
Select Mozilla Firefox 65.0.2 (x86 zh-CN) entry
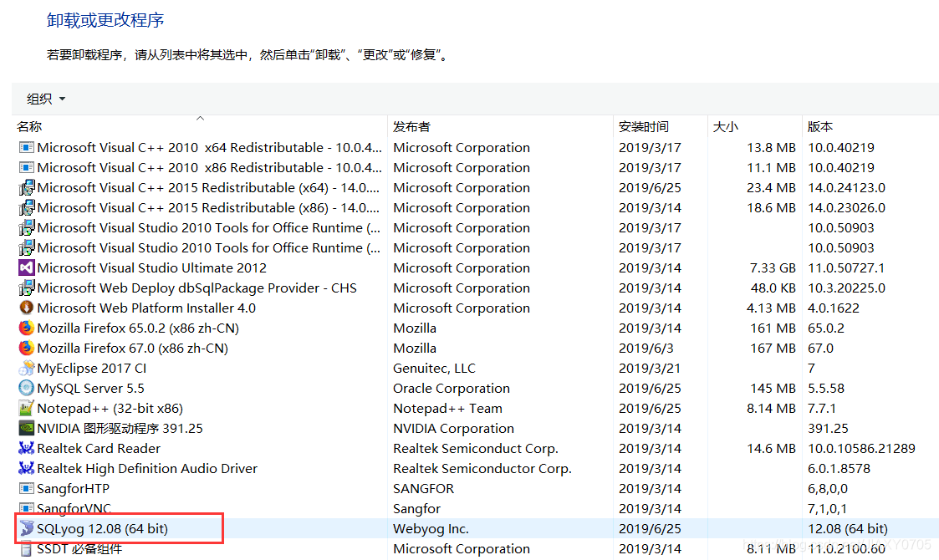(x=138, y=328)
